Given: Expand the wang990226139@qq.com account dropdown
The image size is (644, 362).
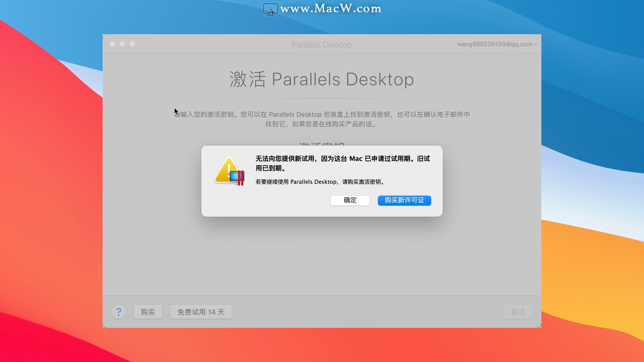Looking at the screenshot, I should click(x=497, y=44).
